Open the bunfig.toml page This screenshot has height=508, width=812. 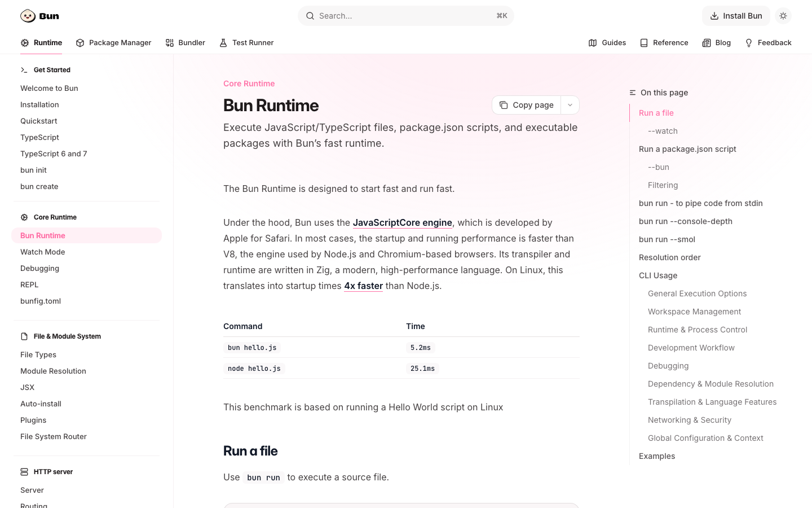pos(41,301)
